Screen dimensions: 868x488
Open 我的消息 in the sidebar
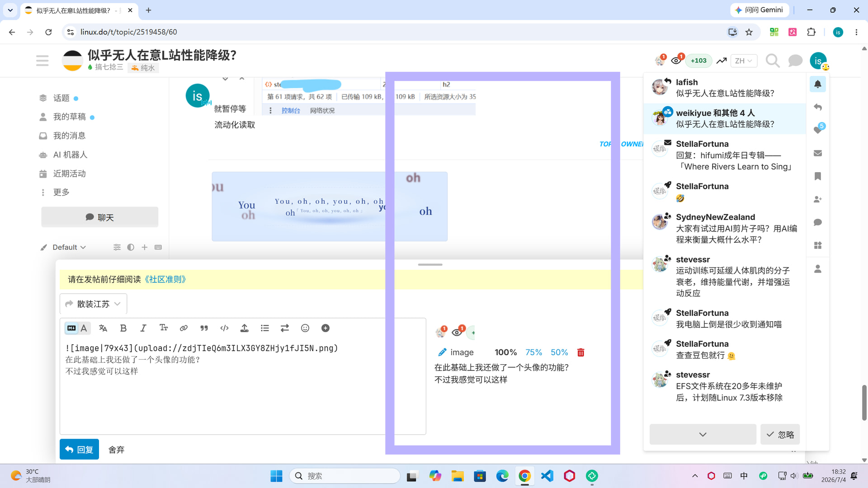[69, 136]
